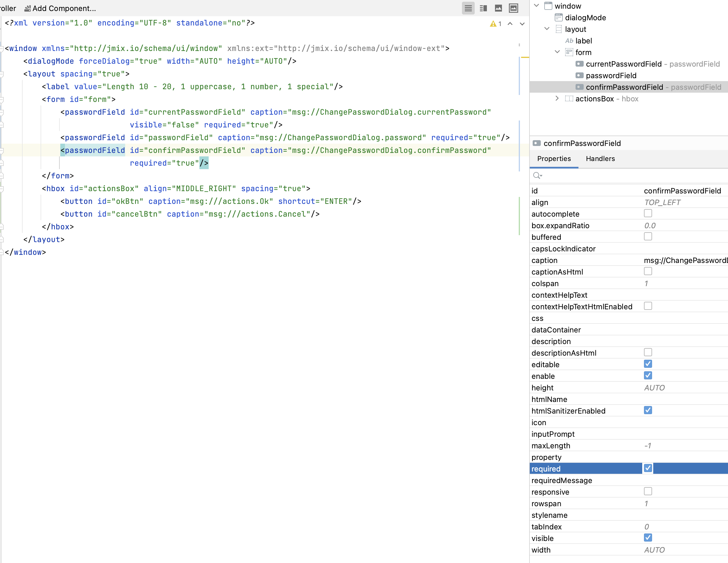Click the cancelBtn button line in XML
This screenshot has height=563, width=728.
tap(190, 214)
